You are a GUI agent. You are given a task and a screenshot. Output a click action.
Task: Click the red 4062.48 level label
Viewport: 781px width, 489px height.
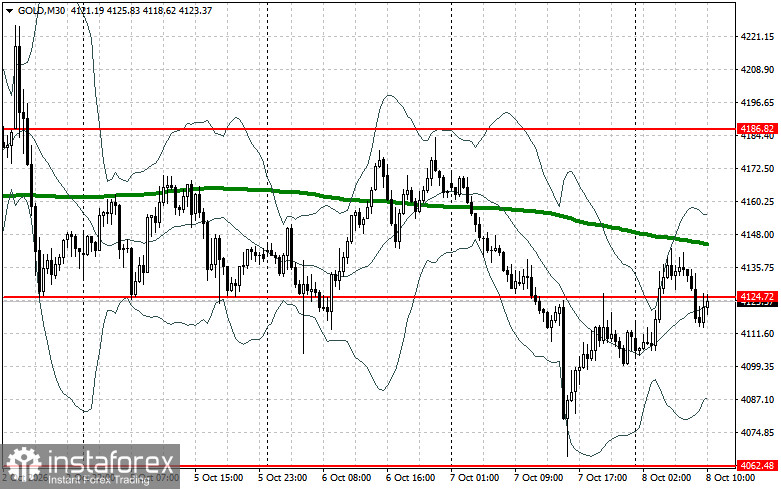pyautogui.click(x=757, y=466)
